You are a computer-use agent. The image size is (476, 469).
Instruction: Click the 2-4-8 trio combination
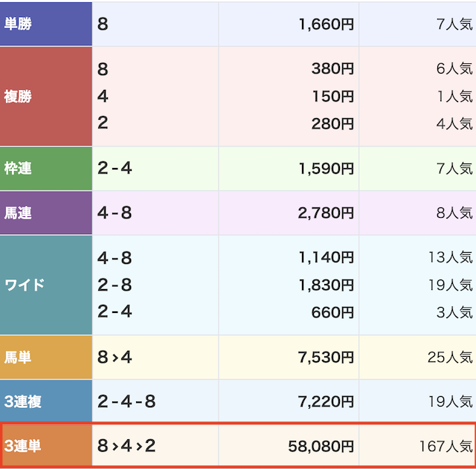point(126,401)
